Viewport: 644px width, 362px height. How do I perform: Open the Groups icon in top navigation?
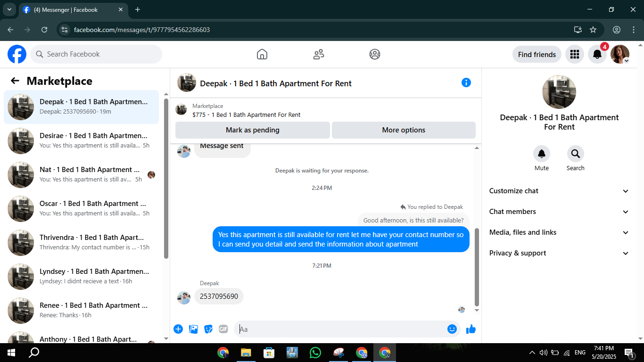pos(375,54)
